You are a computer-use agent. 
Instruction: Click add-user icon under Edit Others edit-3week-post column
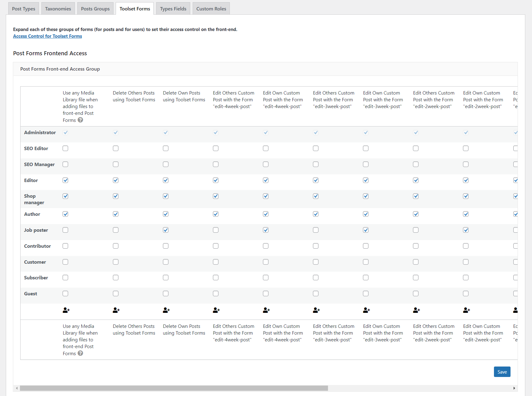click(316, 310)
